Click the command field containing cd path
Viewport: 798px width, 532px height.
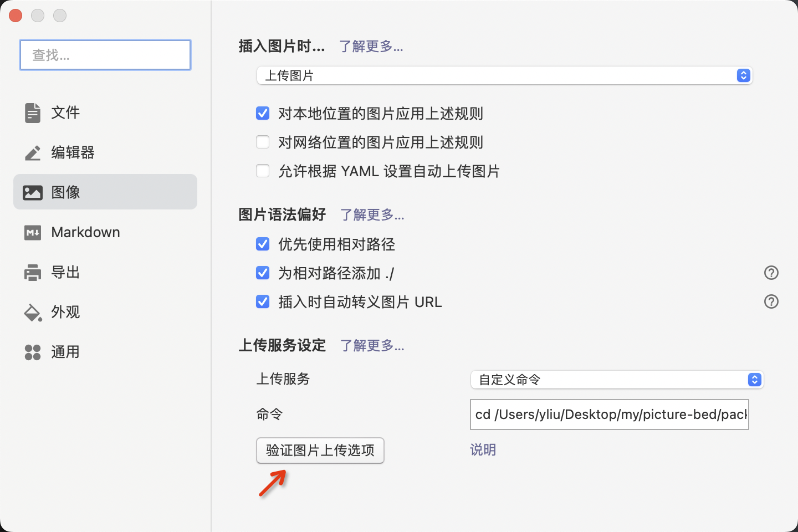coord(609,415)
